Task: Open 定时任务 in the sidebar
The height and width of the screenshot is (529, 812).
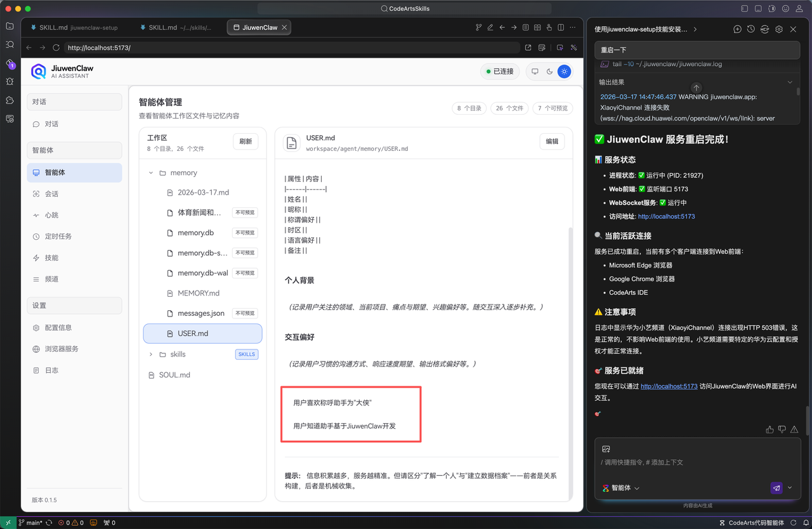Action: [74, 237]
